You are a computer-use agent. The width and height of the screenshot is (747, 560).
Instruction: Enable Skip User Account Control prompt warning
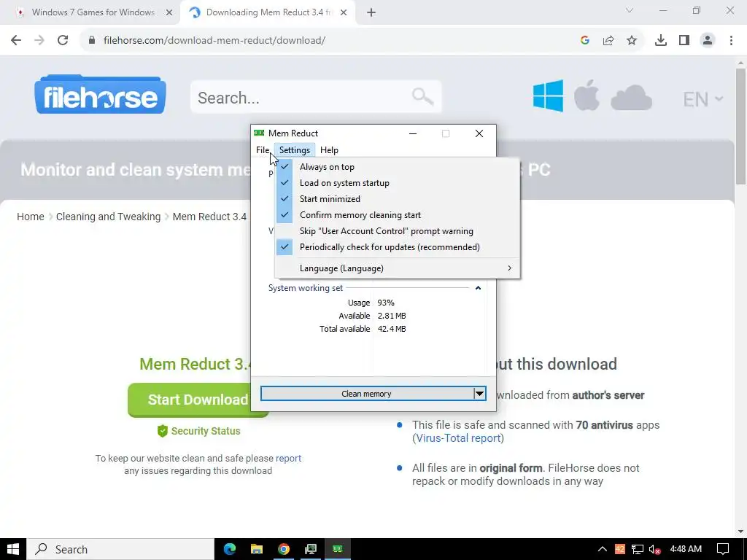click(398, 231)
